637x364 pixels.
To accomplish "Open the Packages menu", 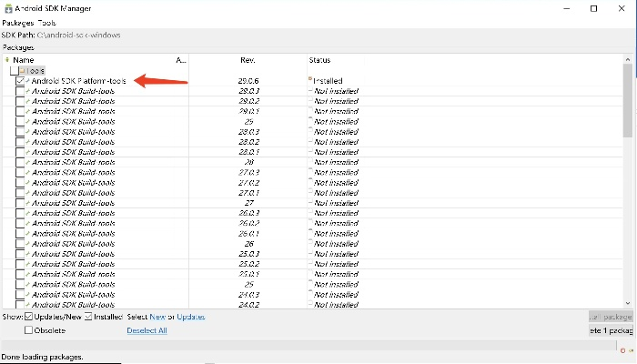I will pos(18,22).
